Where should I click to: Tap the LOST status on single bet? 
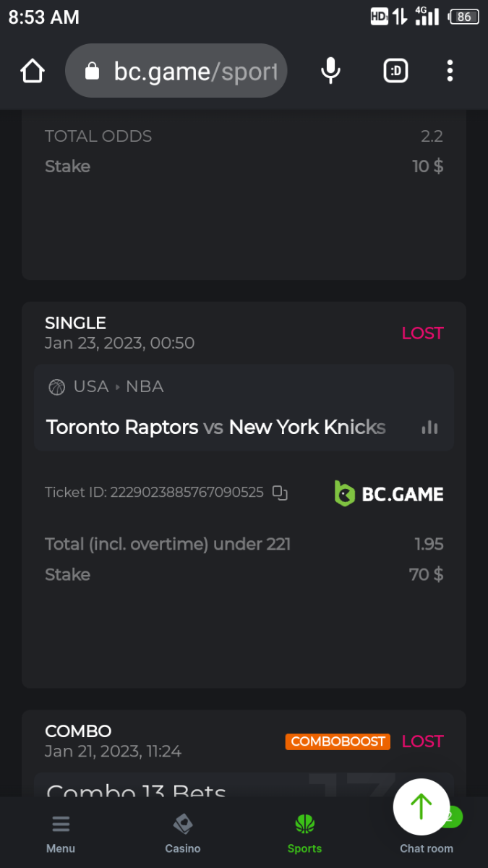(x=422, y=333)
